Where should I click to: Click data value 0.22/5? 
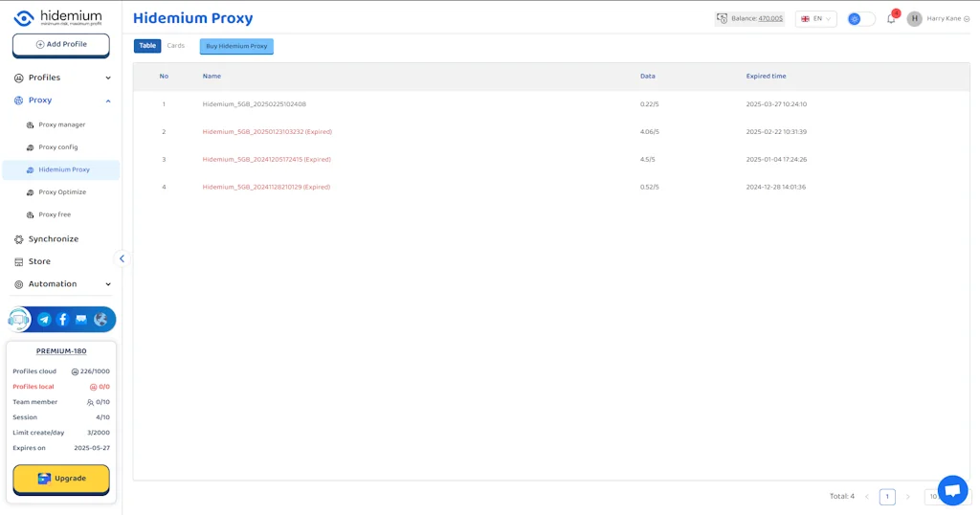pos(650,104)
